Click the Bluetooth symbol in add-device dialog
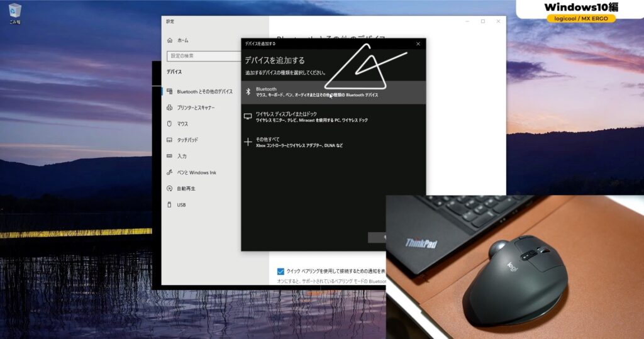This screenshot has height=339, width=644. point(248,92)
